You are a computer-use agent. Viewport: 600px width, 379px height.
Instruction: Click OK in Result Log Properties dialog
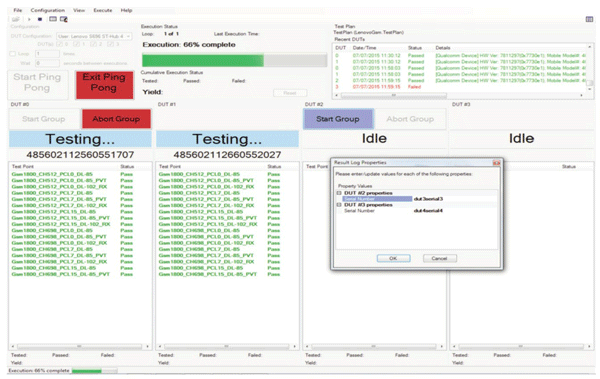(393, 258)
